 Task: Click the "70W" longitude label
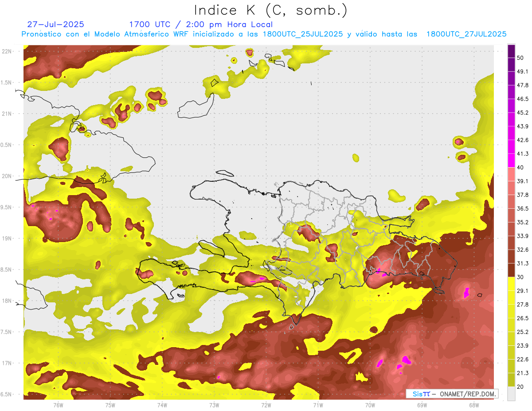click(x=370, y=405)
